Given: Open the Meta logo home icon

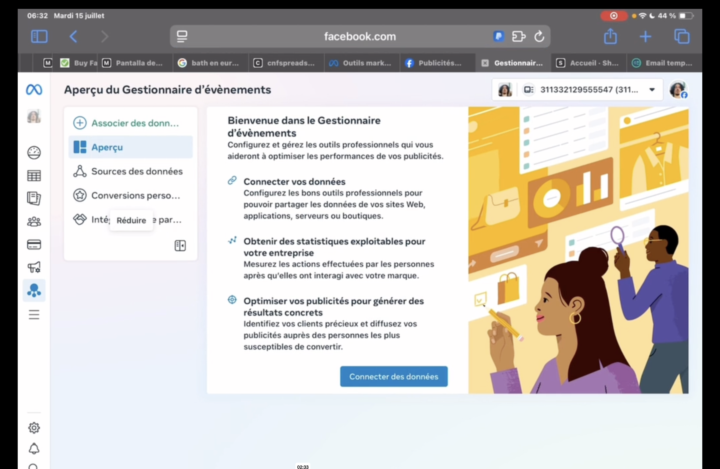Looking at the screenshot, I should (34, 90).
